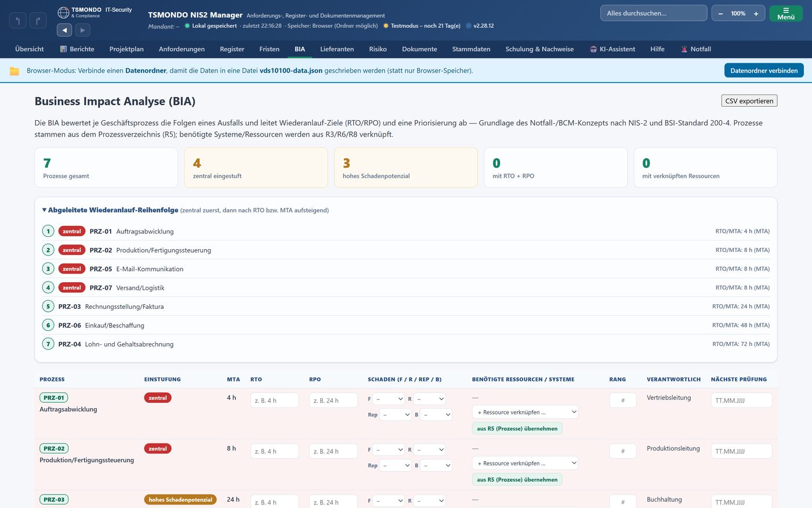Open Ressource verknüpfen dropdown for Auftragsabwicklung
812x508 pixels.
525,412
